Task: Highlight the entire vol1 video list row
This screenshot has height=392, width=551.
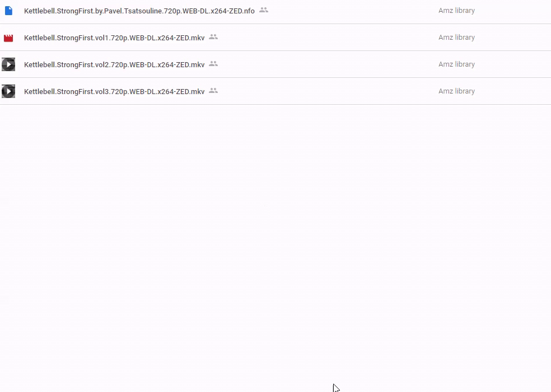Action: pos(275,38)
